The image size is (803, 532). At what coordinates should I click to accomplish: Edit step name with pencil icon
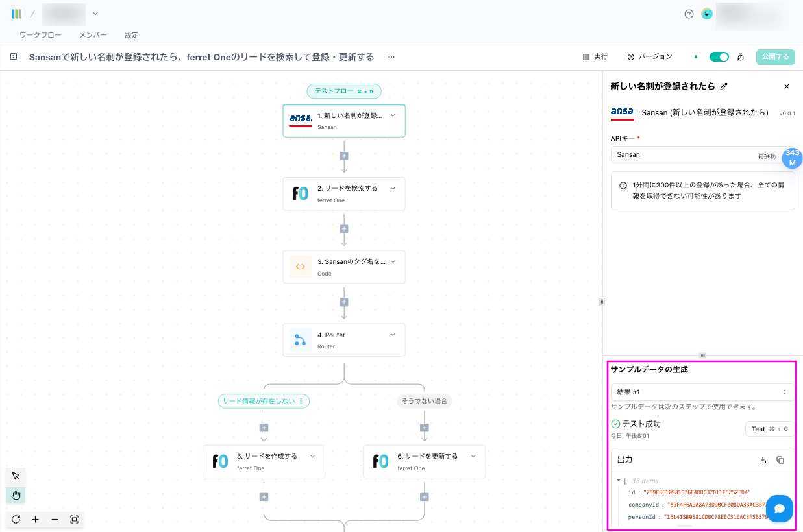724,86
